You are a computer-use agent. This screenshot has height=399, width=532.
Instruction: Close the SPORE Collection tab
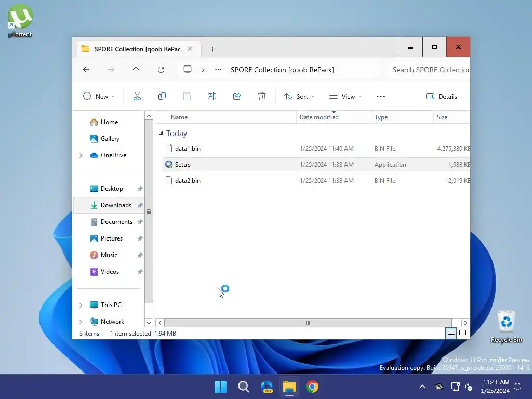[190, 49]
